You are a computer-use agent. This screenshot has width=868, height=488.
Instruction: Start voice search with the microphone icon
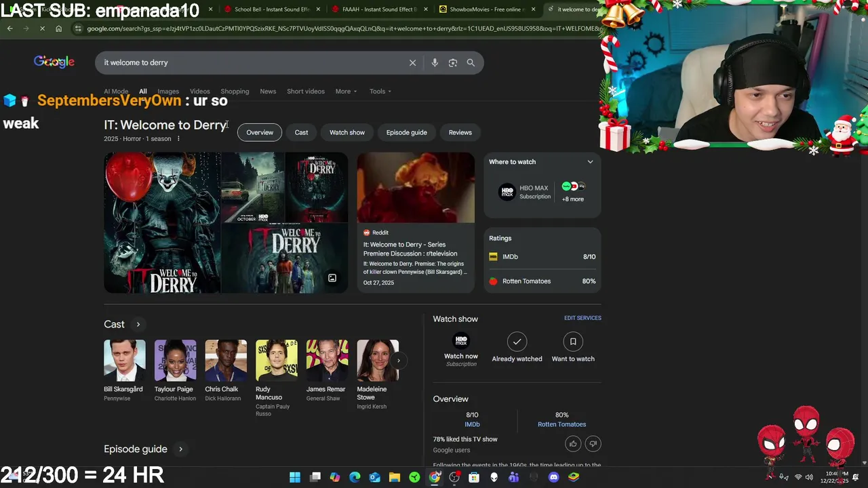point(435,62)
